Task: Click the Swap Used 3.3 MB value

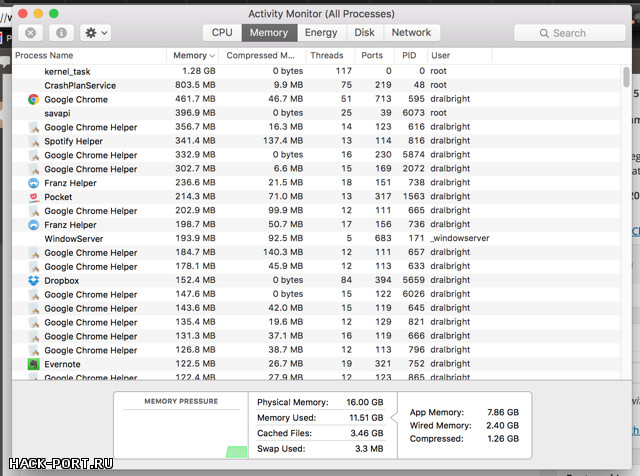Action: click(x=369, y=449)
